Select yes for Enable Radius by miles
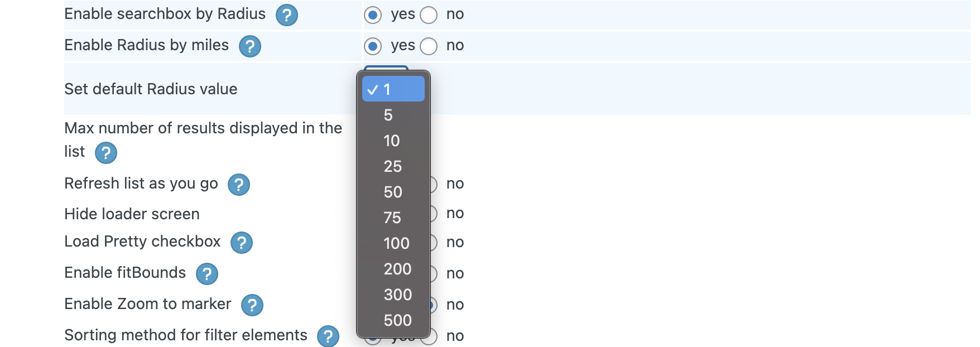Image resolution: width=980 pixels, height=347 pixels. pos(373,46)
